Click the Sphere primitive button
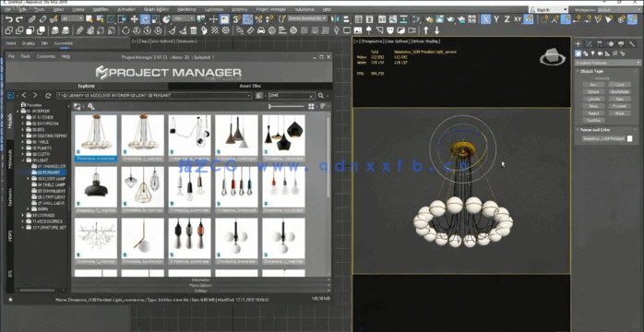Viewport: 644px width, 332px height. 593,92
